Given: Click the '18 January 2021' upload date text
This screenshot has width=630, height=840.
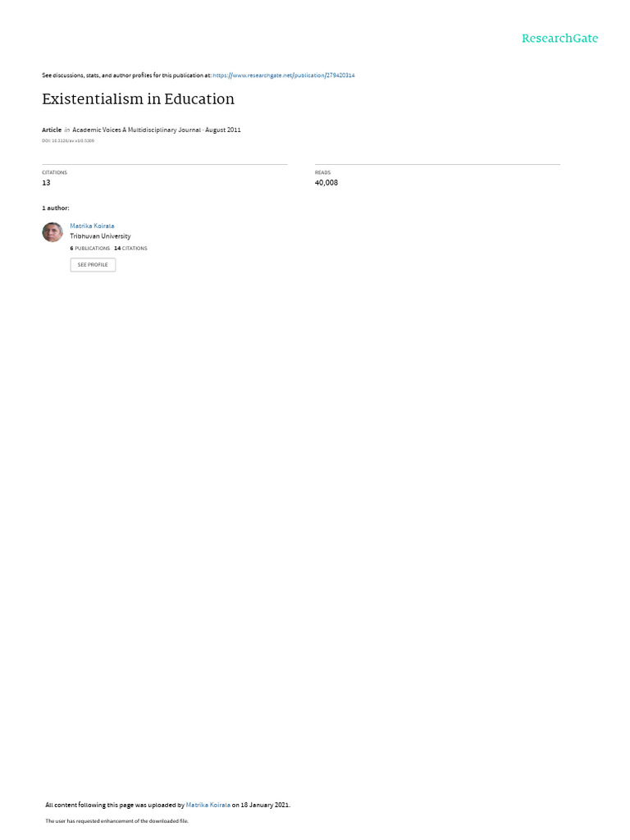Looking at the screenshot, I should (x=265, y=805).
